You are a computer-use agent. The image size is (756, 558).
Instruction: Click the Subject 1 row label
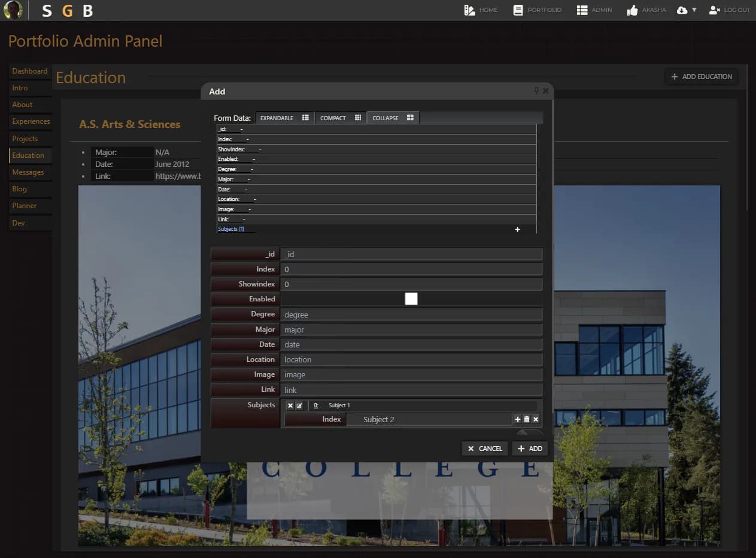pyautogui.click(x=339, y=405)
